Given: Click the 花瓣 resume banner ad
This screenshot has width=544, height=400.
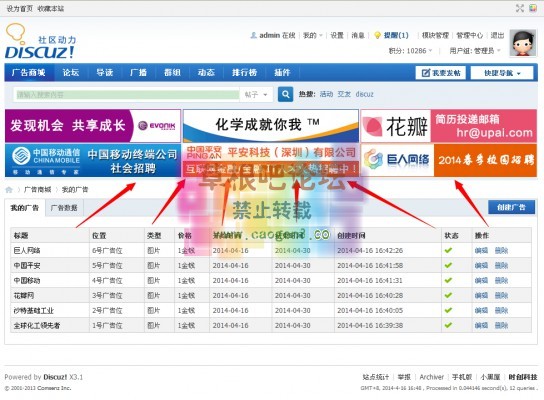Looking at the screenshot, I should pyautogui.click(x=449, y=126).
